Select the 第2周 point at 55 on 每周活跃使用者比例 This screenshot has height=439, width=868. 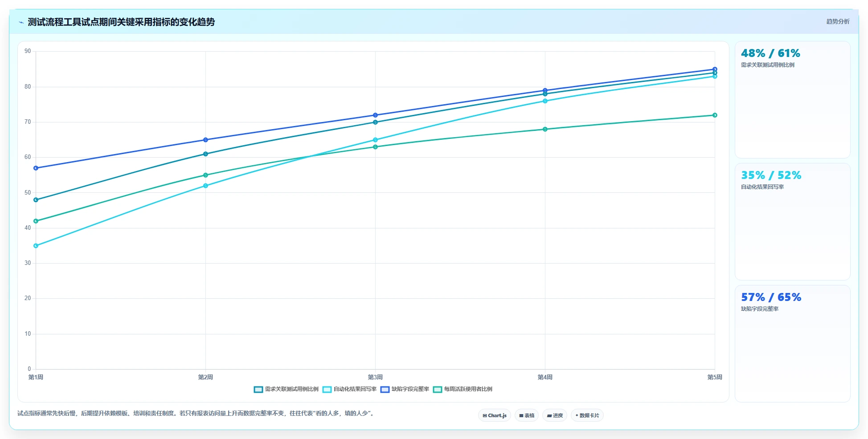(205, 175)
